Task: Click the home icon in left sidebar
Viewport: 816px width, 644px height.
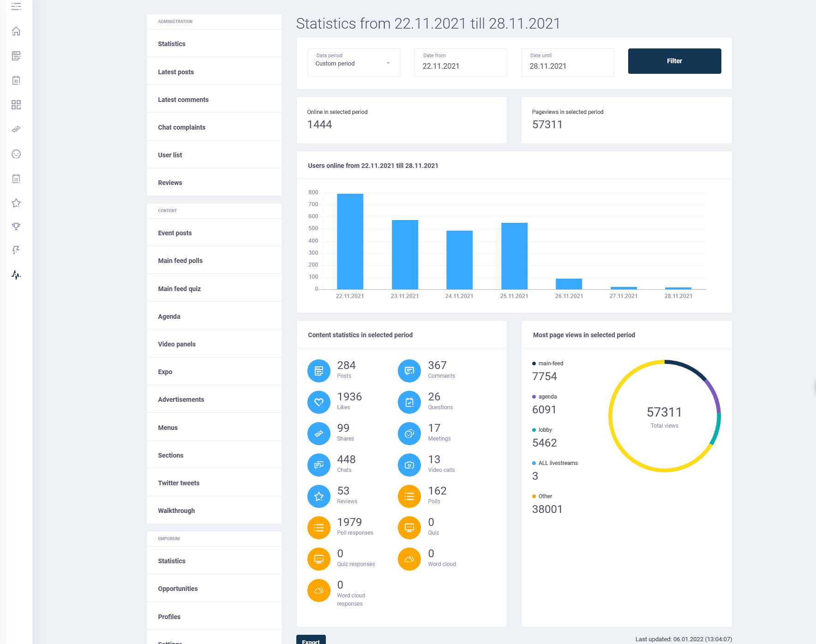Action: click(x=16, y=31)
